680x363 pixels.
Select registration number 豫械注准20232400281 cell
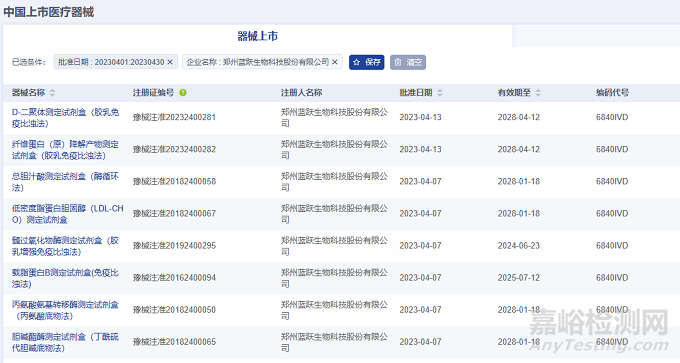point(174,117)
